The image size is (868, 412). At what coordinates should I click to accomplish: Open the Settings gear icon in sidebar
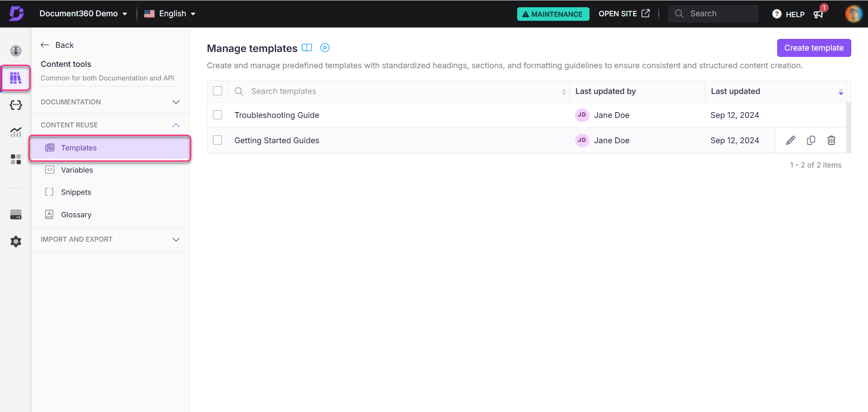pos(16,242)
